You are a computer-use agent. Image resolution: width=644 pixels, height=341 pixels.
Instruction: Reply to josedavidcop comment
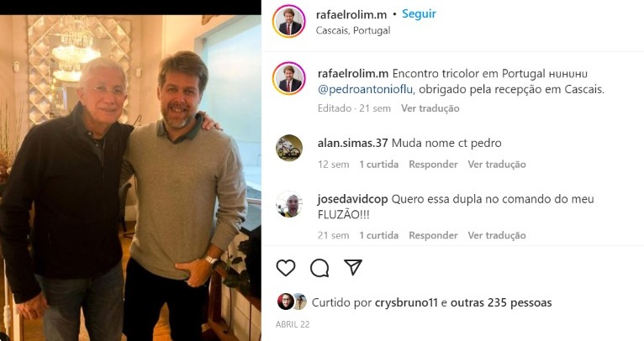point(433,235)
